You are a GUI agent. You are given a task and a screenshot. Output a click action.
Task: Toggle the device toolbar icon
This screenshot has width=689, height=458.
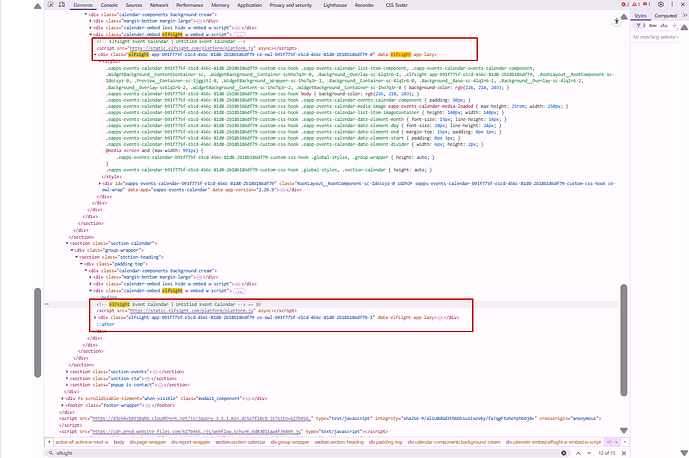click(62, 5)
